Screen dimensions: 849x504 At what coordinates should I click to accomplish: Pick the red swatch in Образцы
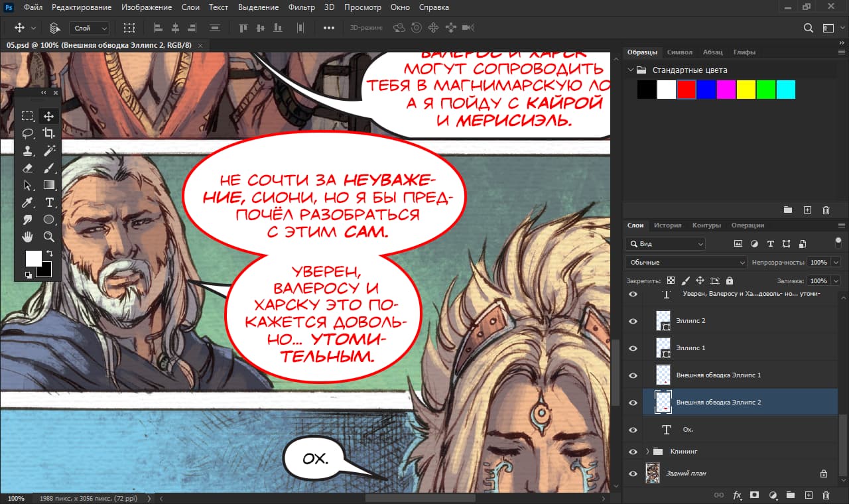click(686, 90)
